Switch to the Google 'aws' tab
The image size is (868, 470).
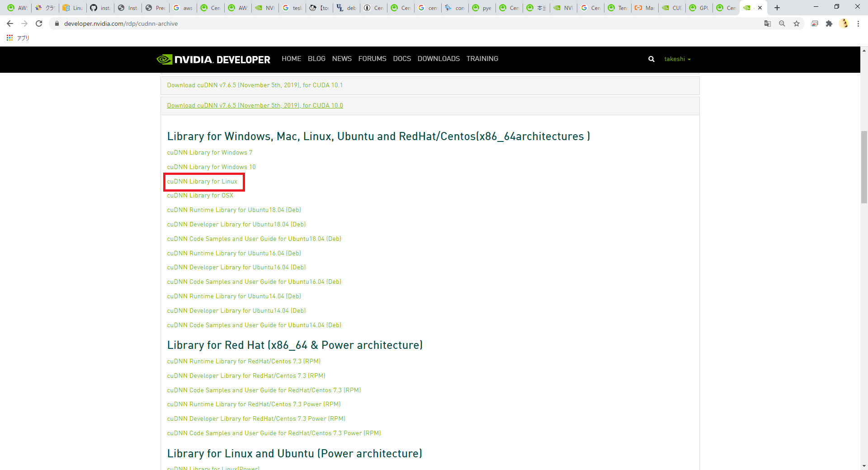tap(183, 8)
